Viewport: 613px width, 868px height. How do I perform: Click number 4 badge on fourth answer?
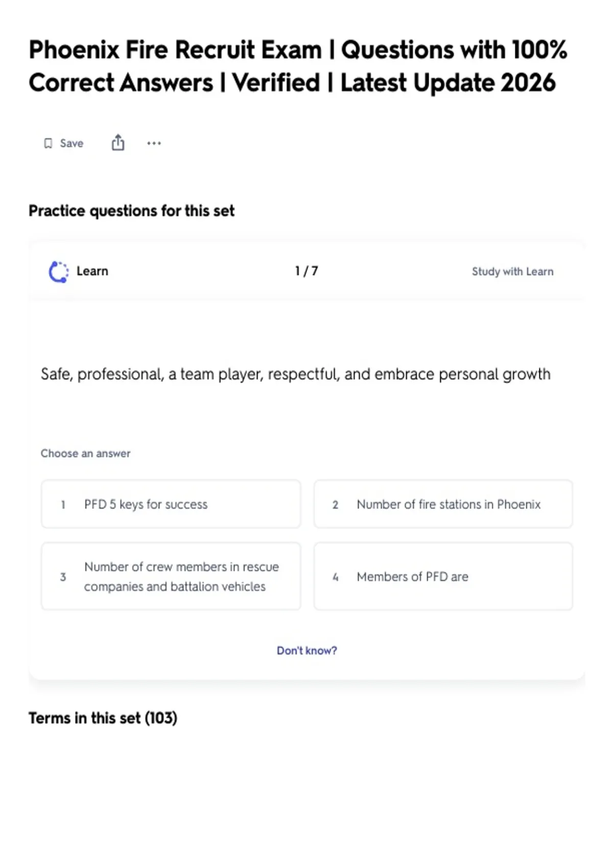coord(335,577)
